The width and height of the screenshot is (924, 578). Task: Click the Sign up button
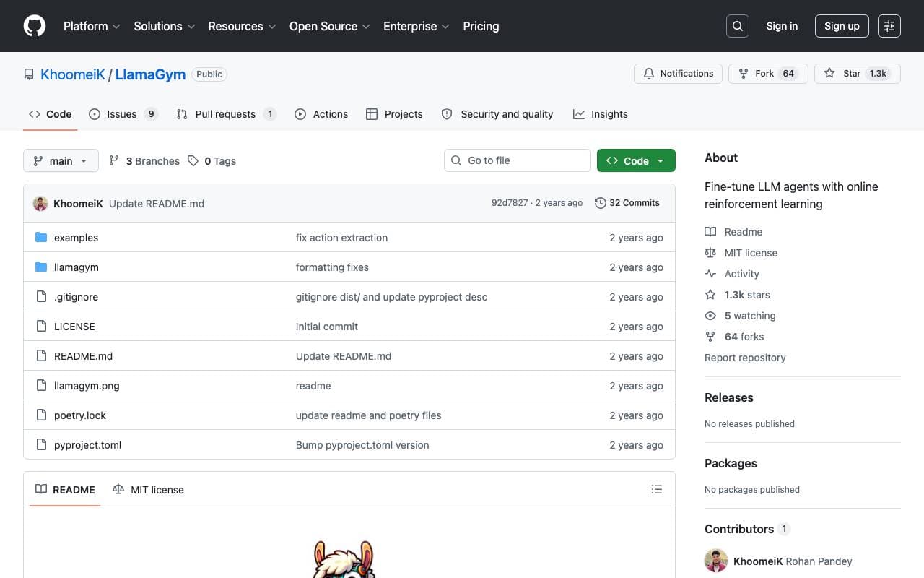[x=842, y=26]
